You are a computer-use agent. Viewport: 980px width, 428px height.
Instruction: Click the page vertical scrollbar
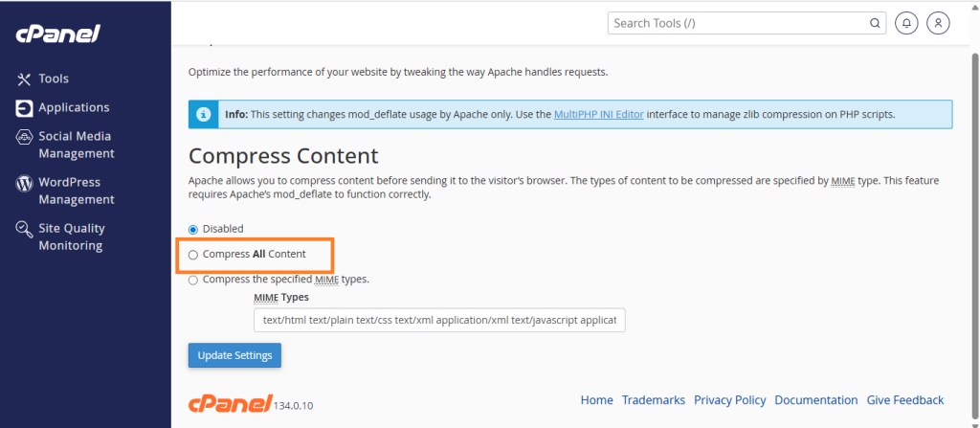pyautogui.click(x=973, y=191)
